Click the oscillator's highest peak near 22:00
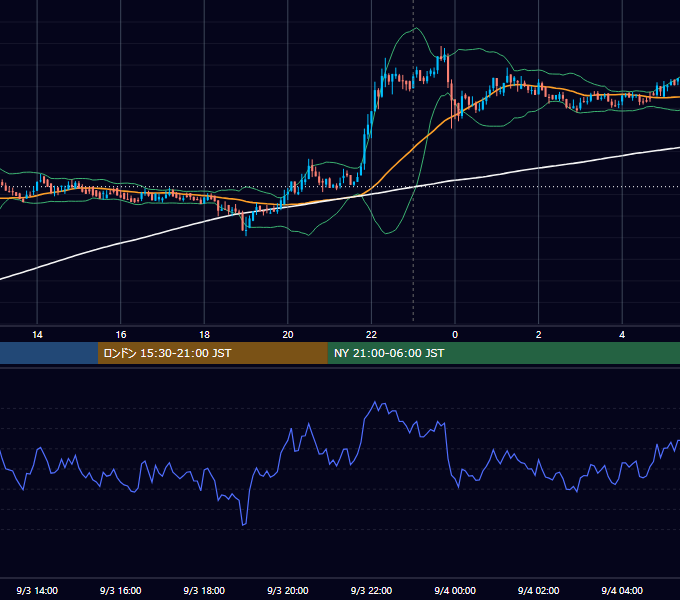 click(x=375, y=402)
